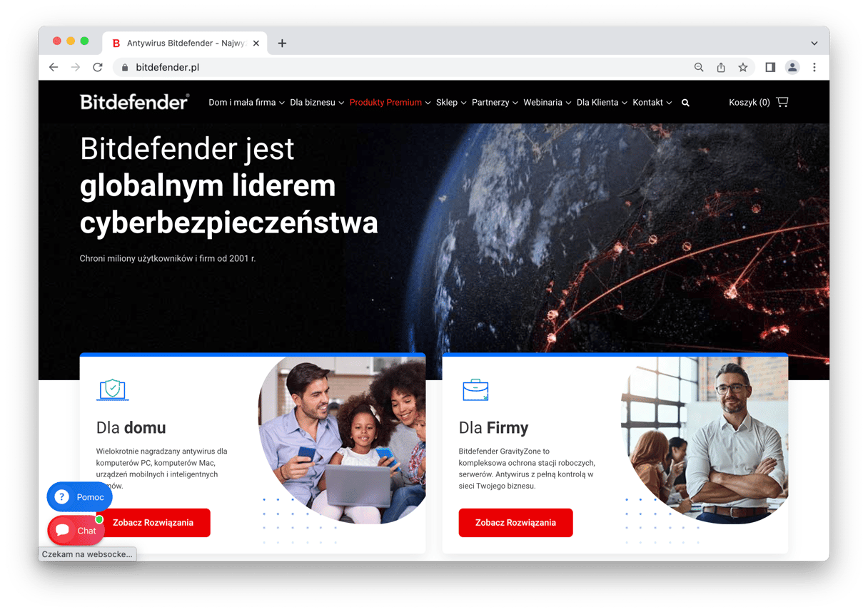Image resolution: width=868 pixels, height=612 pixels.
Task: Open the Sklep menu item
Action: point(451,103)
